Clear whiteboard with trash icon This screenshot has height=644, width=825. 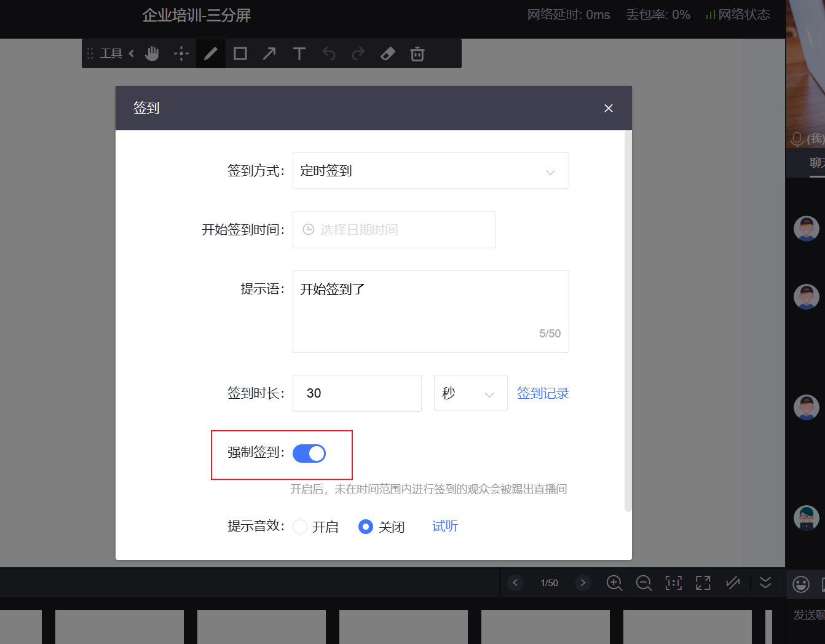pos(417,53)
